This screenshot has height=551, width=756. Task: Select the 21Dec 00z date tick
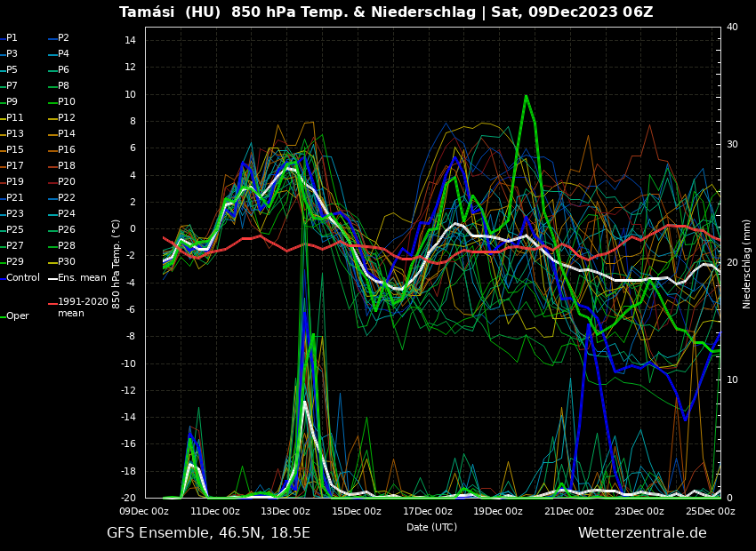click(569, 511)
